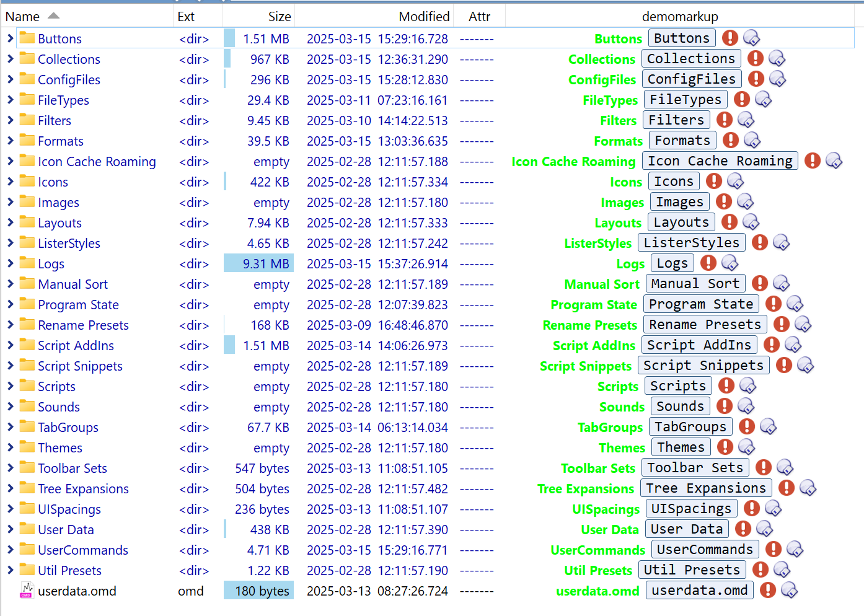The height and width of the screenshot is (616, 864).
Task: Click the red alert icon beside Icon Cache Roaming
Action: click(812, 161)
